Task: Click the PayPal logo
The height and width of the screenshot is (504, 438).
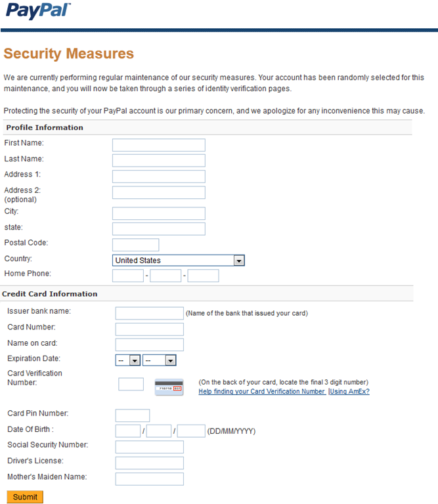Action: 38,10
